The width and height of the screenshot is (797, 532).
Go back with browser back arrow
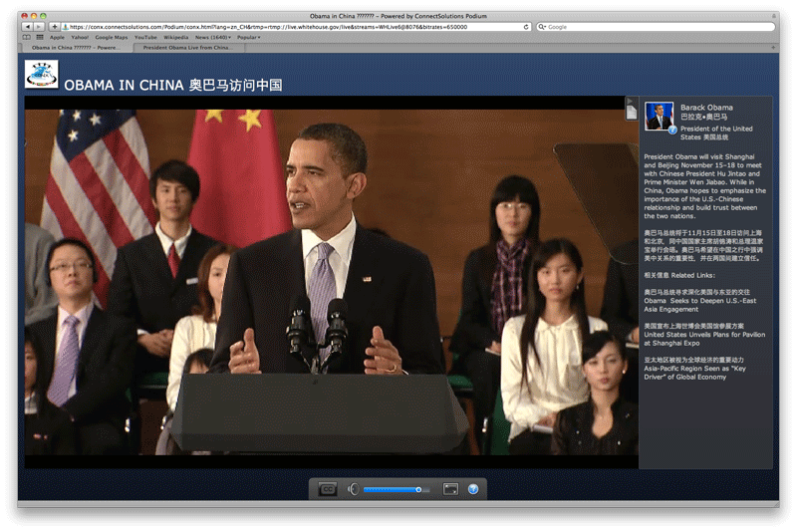click(x=26, y=27)
